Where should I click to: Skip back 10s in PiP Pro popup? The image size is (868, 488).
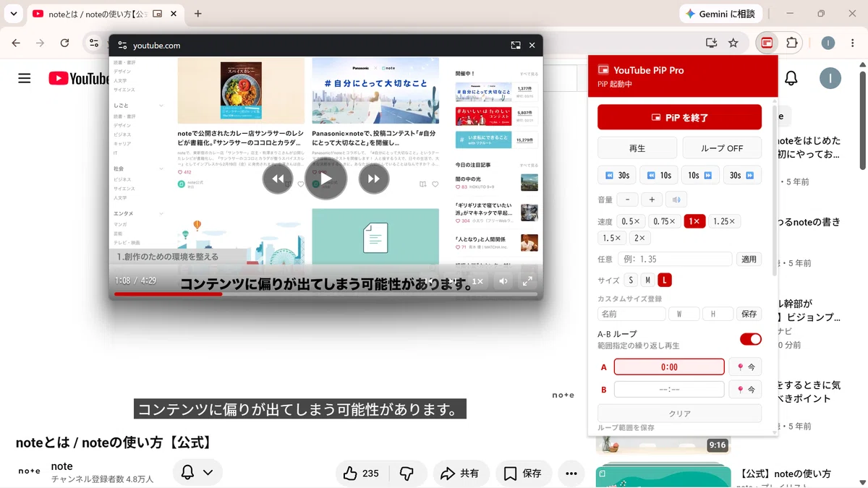point(659,175)
